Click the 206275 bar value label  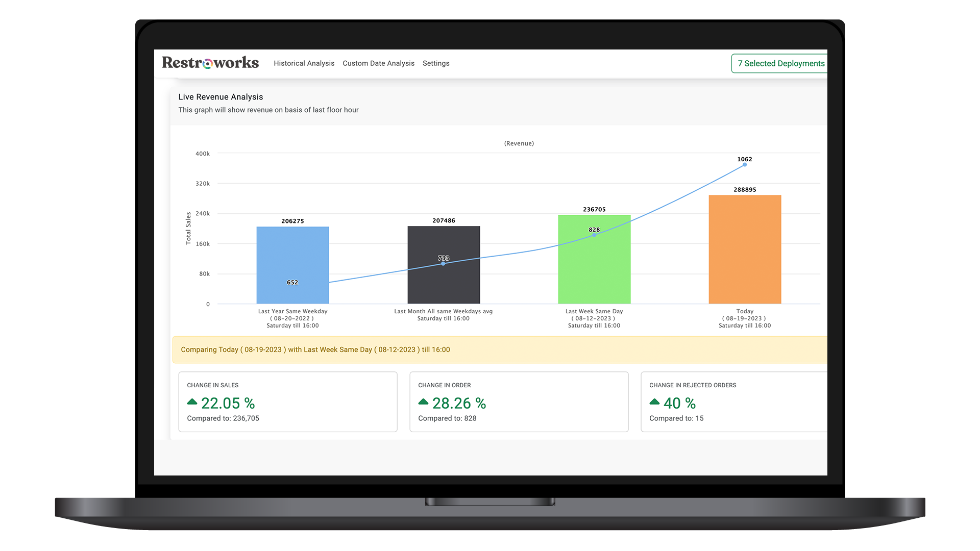(x=292, y=221)
